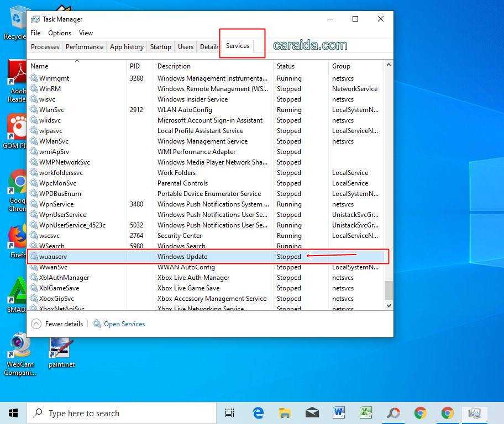This screenshot has height=424, width=504.
Task: Select the XblAuthManager service name
Action: pyautogui.click(x=64, y=278)
